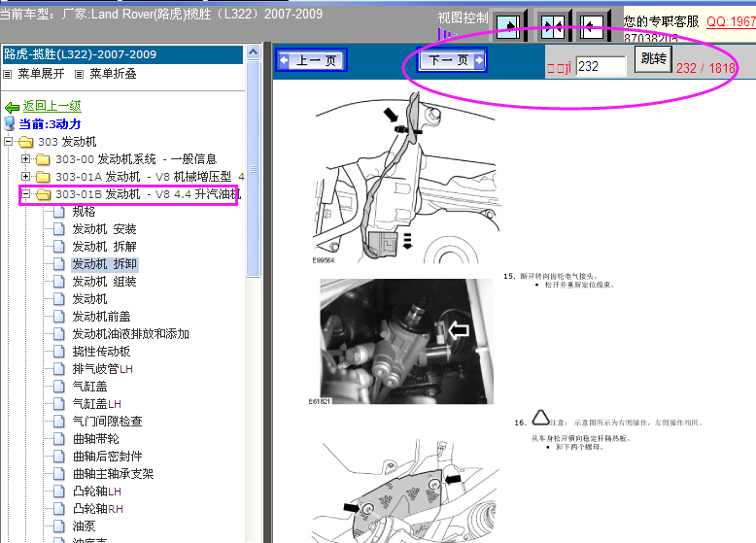Image resolution: width=756 pixels, height=543 pixels.
Task: Click the 当前:3动力 current section label
Action: 50,123
